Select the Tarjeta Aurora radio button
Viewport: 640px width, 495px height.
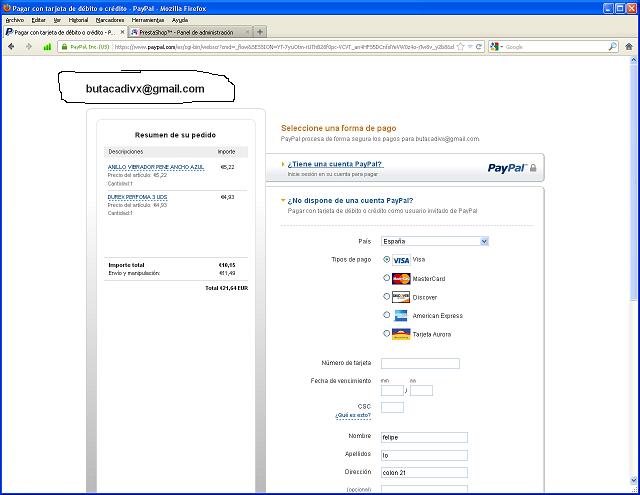pos(387,333)
